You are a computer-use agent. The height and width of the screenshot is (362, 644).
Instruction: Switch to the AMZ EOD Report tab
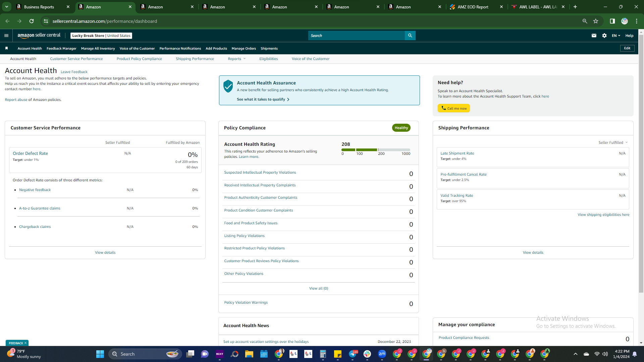tap(476, 7)
